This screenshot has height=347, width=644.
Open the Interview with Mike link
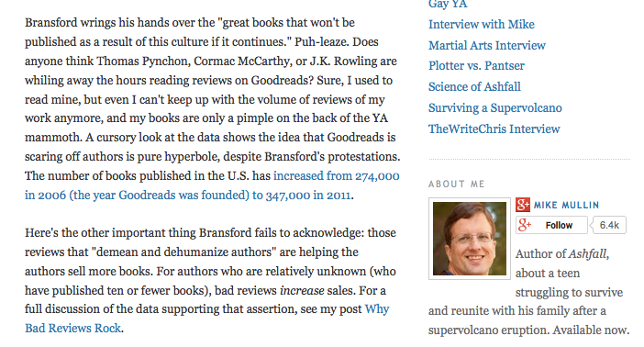click(x=482, y=24)
